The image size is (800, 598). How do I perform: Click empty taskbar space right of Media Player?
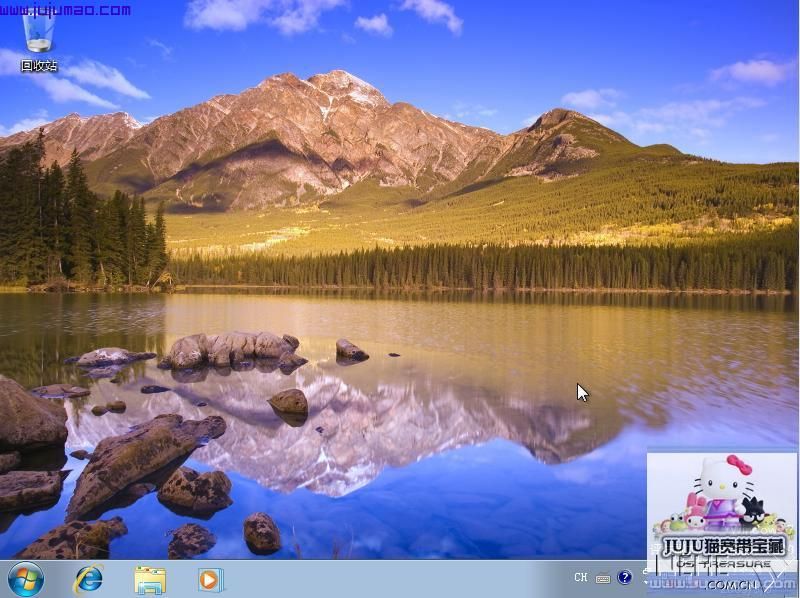point(400,579)
